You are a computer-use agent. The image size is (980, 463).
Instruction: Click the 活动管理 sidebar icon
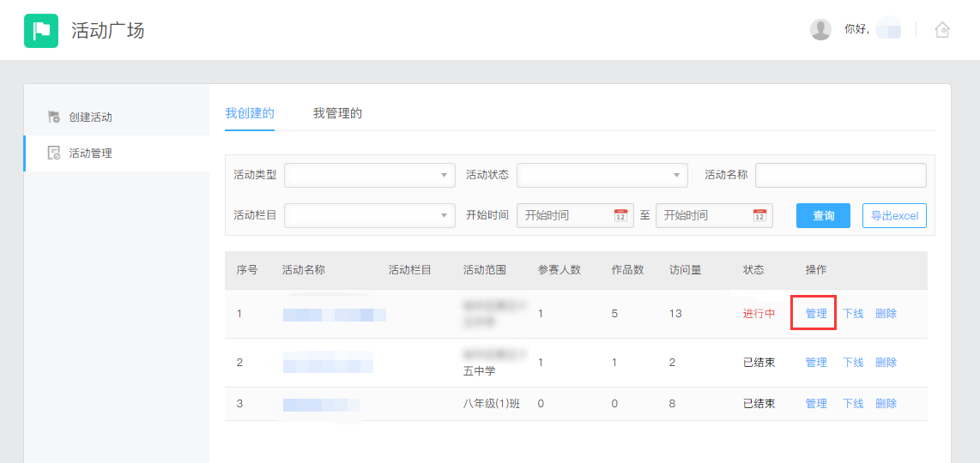tap(54, 153)
